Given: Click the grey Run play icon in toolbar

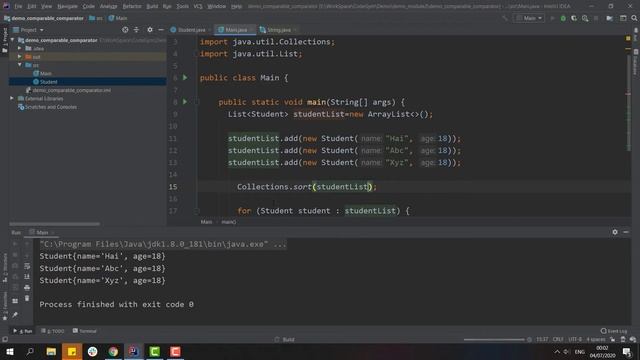Looking at the screenshot, I should (552, 18).
